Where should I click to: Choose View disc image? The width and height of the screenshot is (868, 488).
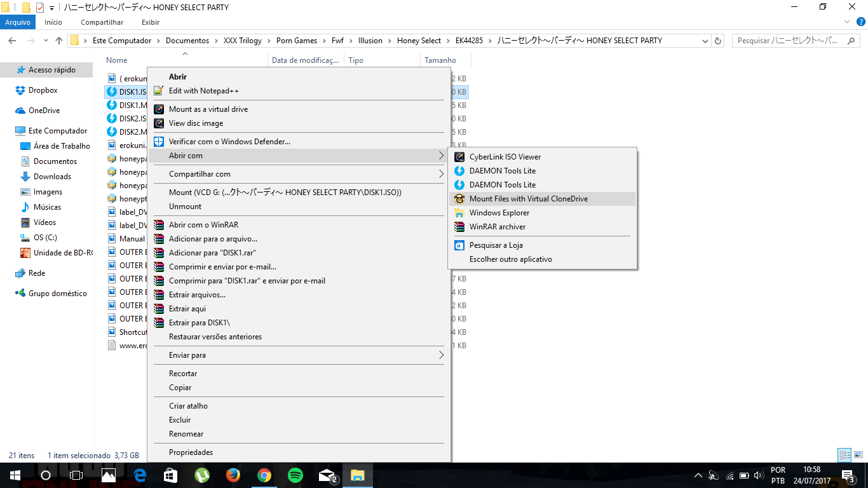[x=196, y=123]
